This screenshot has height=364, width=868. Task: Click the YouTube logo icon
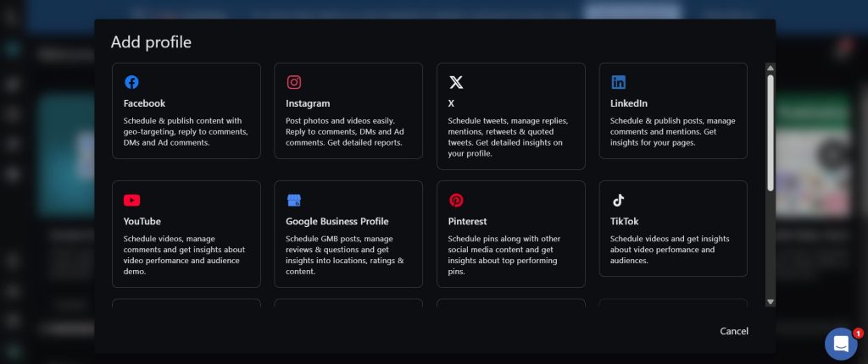pyautogui.click(x=131, y=201)
